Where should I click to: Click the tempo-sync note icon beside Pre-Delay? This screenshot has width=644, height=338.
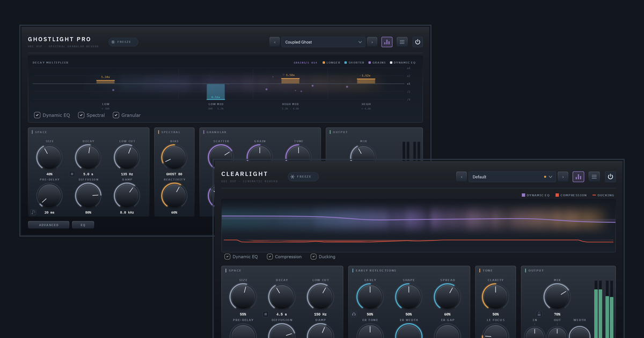point(33,212)
